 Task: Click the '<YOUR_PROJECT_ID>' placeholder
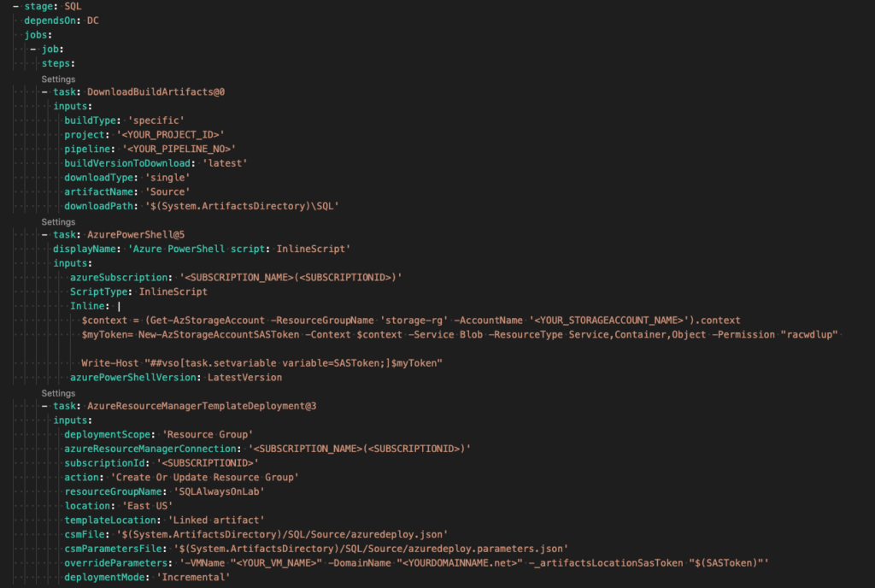click(x=170, y=135)
